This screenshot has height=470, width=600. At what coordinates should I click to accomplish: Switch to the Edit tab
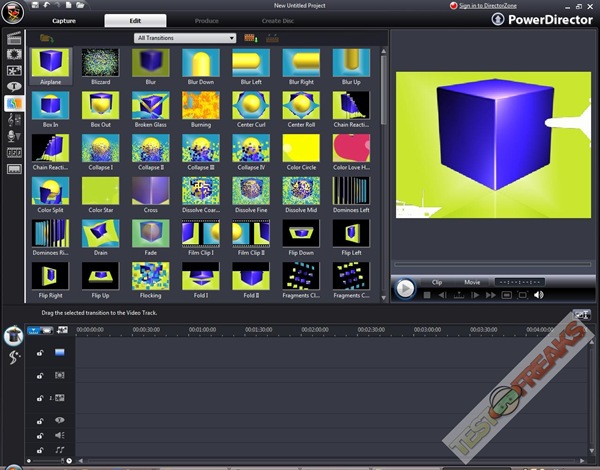coord(135,20)
